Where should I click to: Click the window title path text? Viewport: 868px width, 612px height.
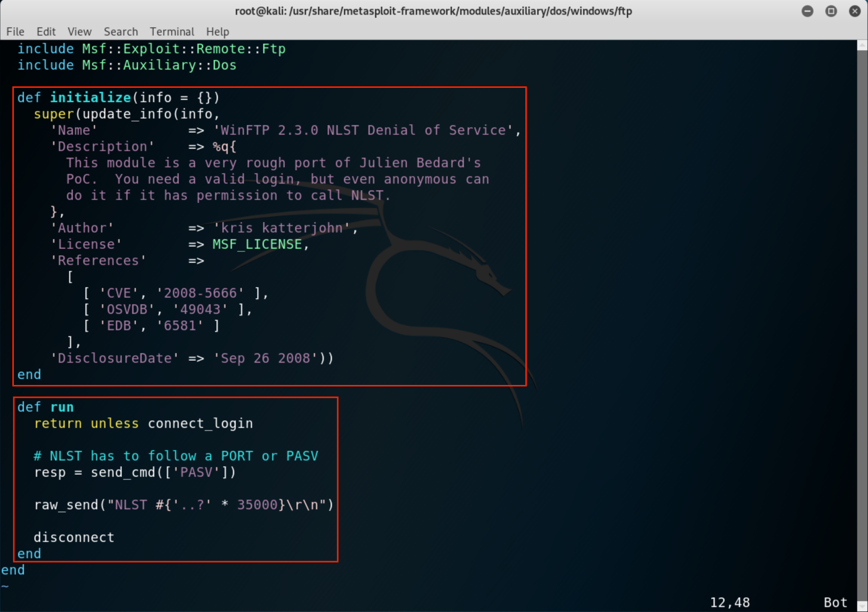point(434,11)
